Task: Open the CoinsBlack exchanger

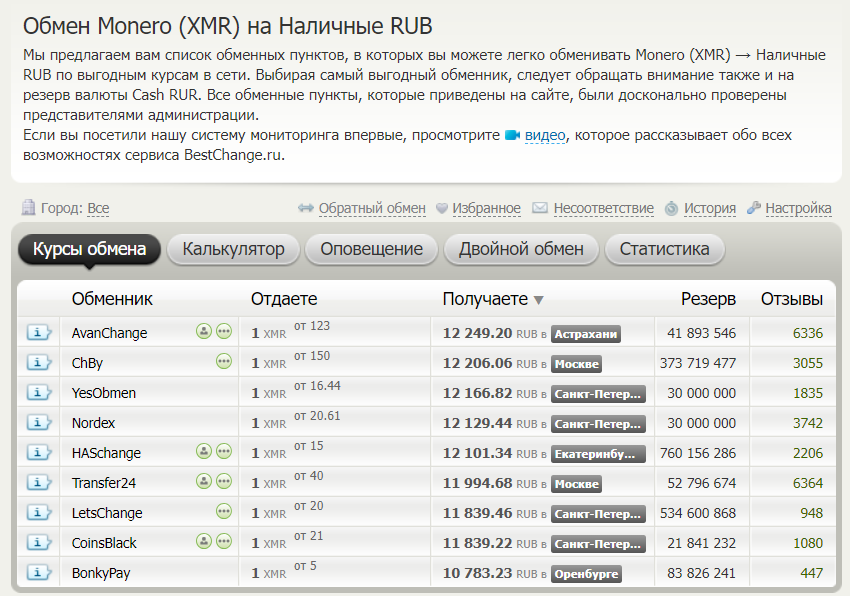Action: [x=104, y=543]
